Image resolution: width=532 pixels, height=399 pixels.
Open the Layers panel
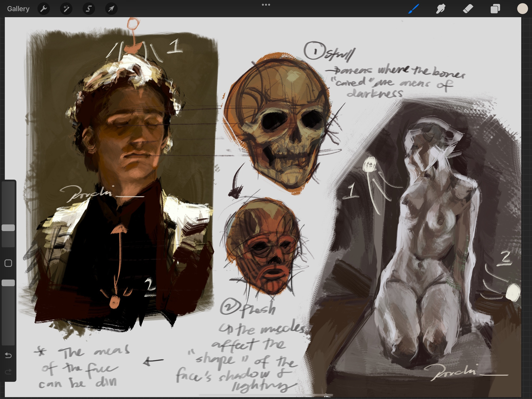pyautogui.click(x=495, y=9)
